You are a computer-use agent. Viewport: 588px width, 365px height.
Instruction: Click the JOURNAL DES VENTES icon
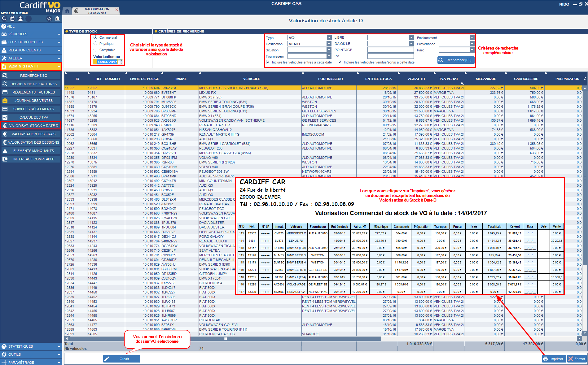[5, 101]
